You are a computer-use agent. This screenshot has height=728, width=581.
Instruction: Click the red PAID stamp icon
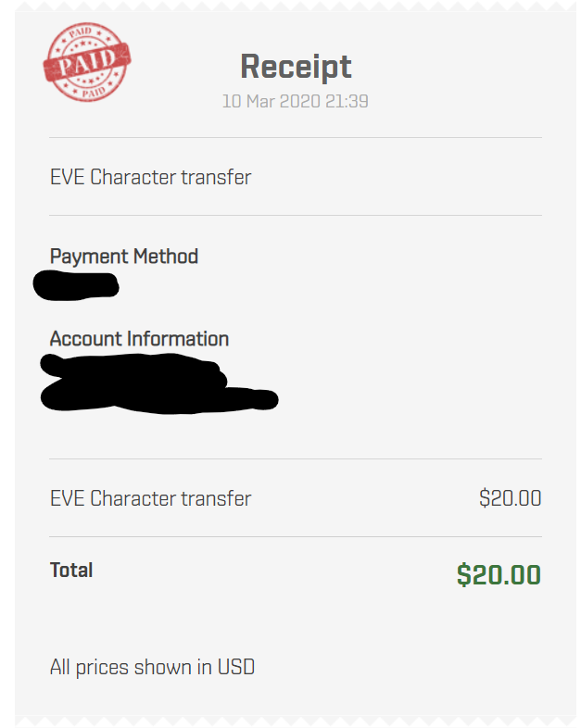pos(87,62)
